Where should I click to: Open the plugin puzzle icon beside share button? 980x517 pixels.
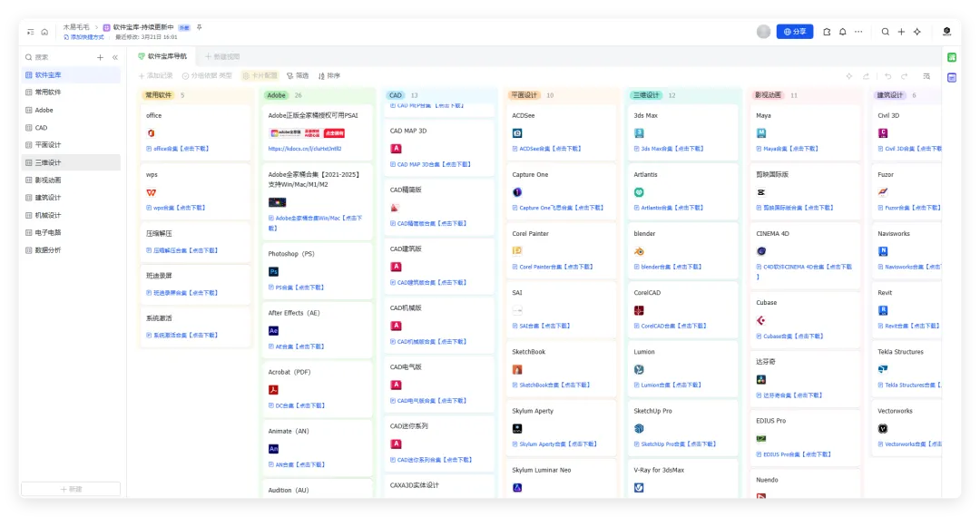[x=827, y=32]
